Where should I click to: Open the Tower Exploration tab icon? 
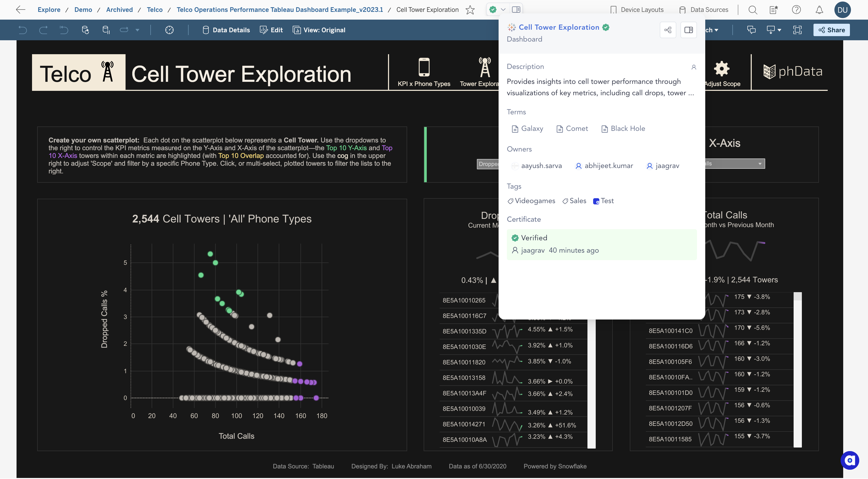click(485, 67)
